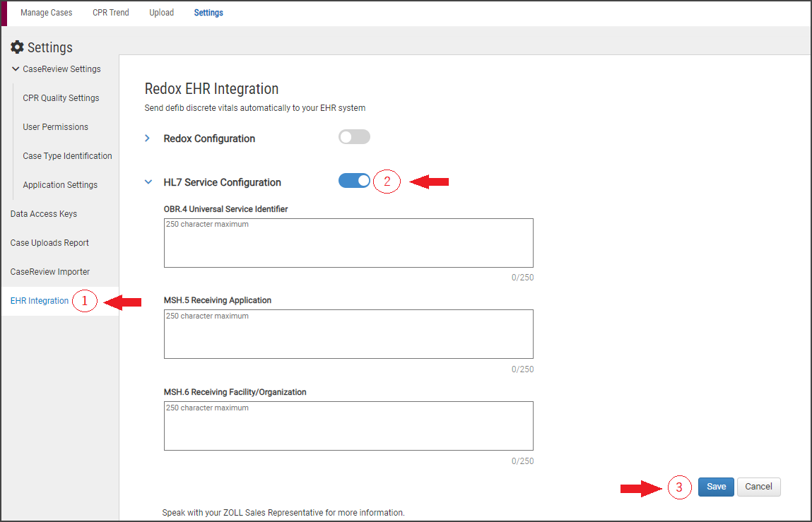This screenshot has height=522, width=812.
Task: Click the 'Send defib discrete vitals' description text
Action: pyautogui.click(x=255, y=108)
